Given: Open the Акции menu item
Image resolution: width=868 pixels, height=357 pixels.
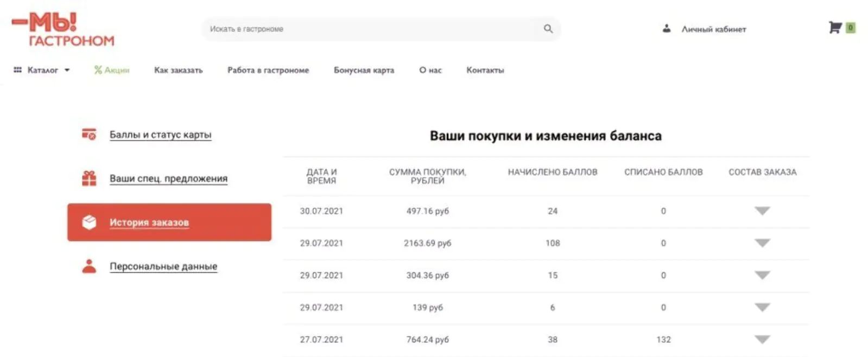Looking at the screenshot, I should pyautogui.click(x=117, y=70).
